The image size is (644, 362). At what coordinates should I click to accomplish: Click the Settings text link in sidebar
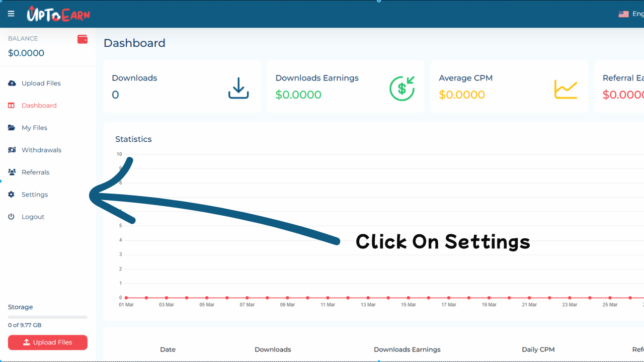[35, 195]
